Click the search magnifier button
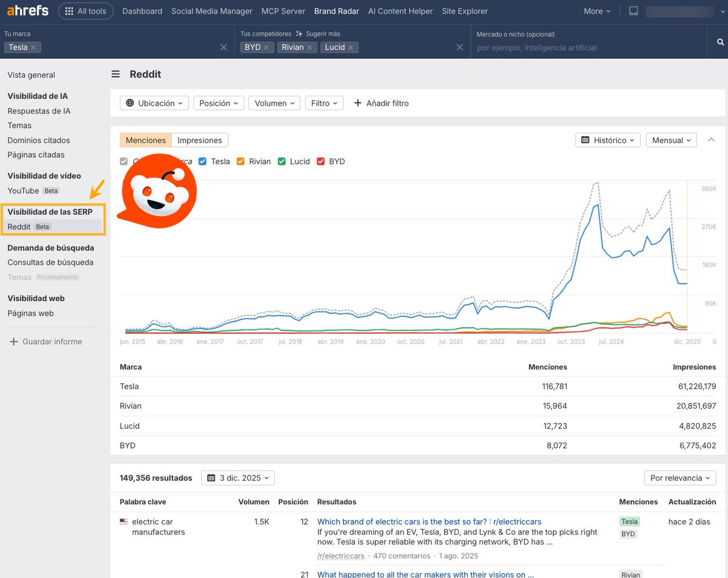This screenshot has width=728, height=578. tap(720, 42)
